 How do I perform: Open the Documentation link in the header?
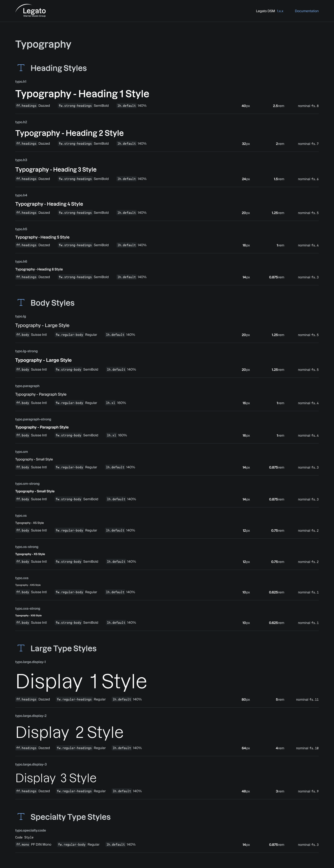point(306,11)
